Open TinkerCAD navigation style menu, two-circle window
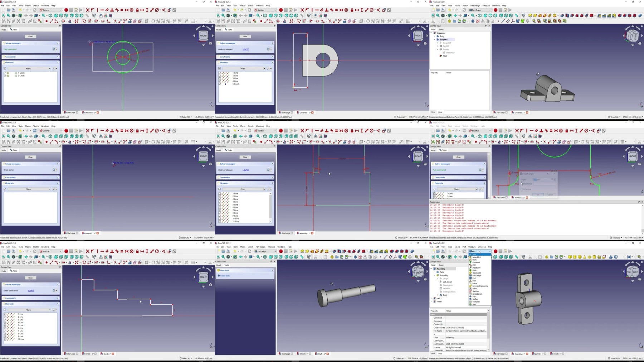Screen dimensions: 644x362 click(x=186, y=117)
